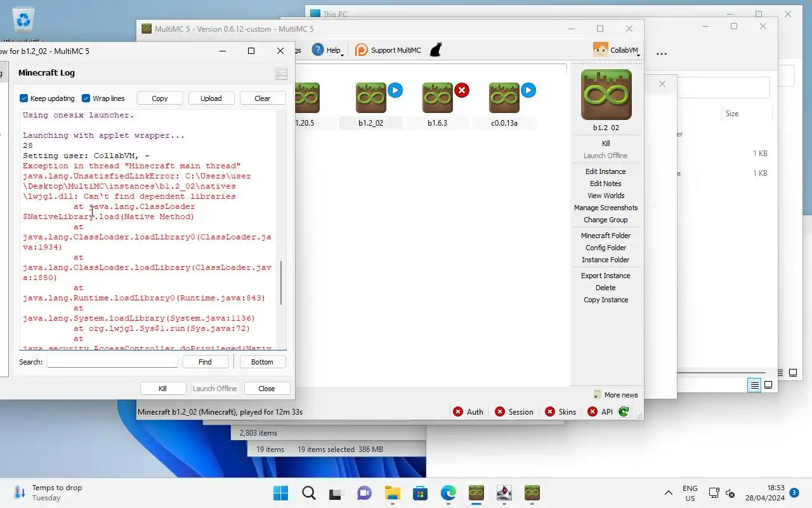The height and width of the screenshot is (508, 812).
Task: Open taskbar Search
Action: point(308,493)
